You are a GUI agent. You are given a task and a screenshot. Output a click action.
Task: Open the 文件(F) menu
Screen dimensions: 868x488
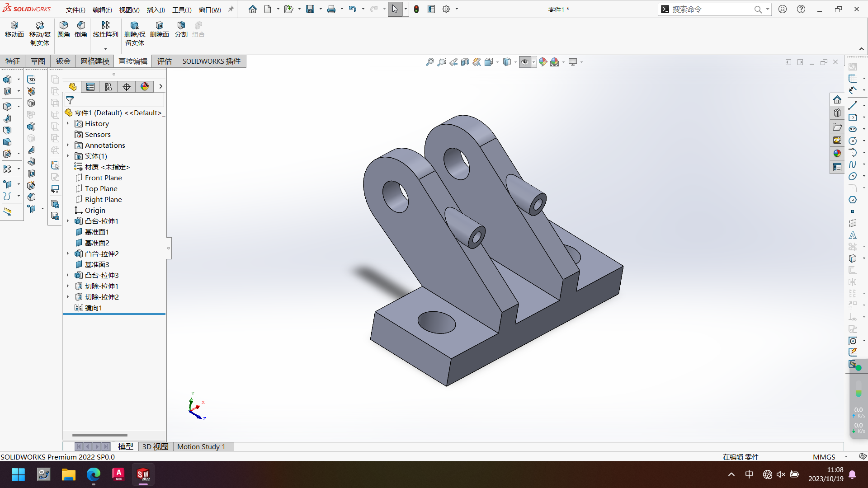[75, 10]
